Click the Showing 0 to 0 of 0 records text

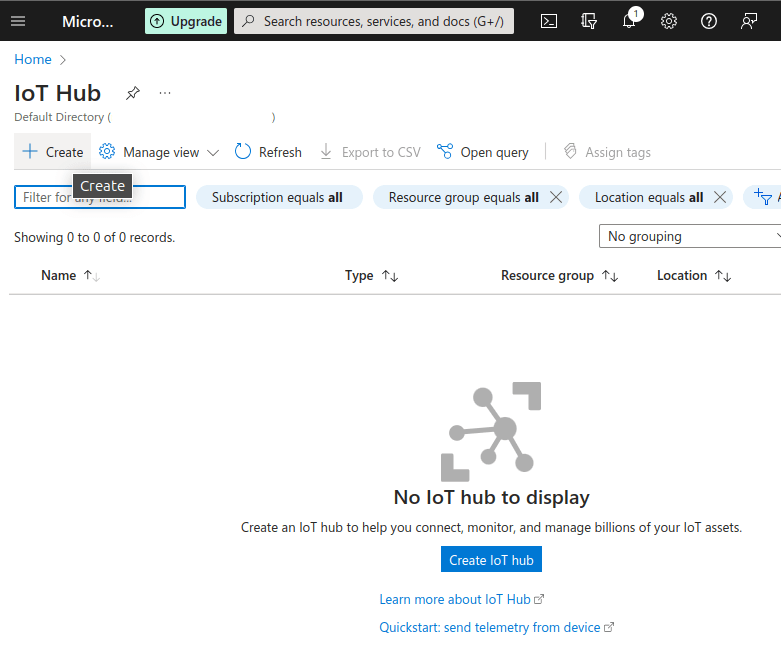[95, 237]
